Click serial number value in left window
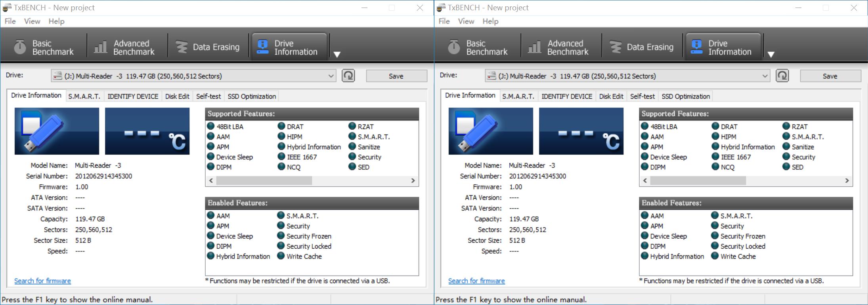The width and height of the screenshot is (868, 305). [104, 176]
